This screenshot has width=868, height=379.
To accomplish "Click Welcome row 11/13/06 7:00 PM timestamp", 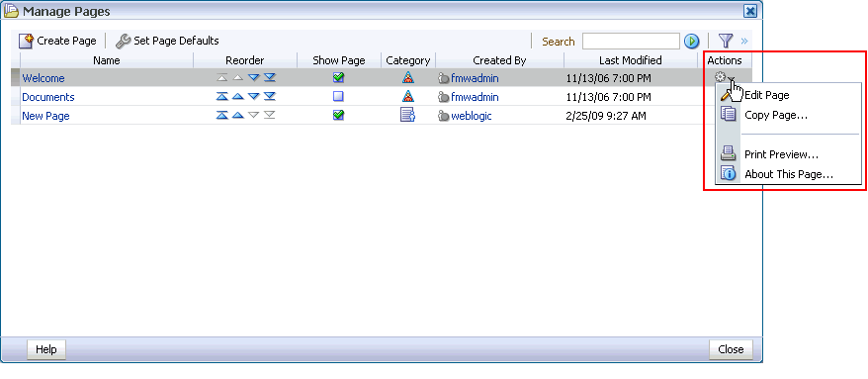I will [609, 79].
